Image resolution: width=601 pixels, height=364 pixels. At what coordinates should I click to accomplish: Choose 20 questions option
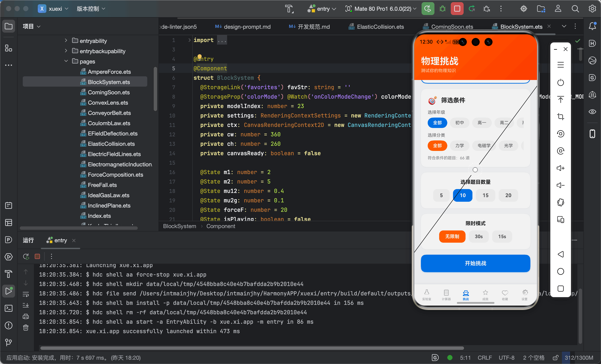pos(508,195)
